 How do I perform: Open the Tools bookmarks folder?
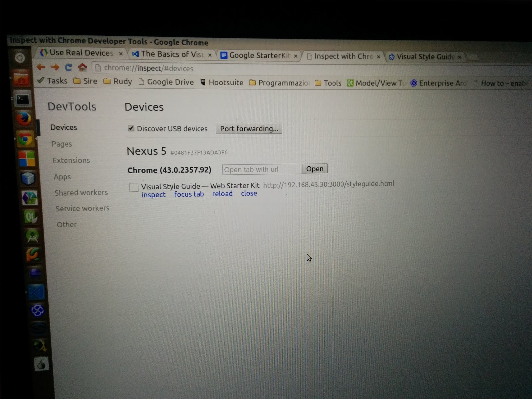pos(328,83)
